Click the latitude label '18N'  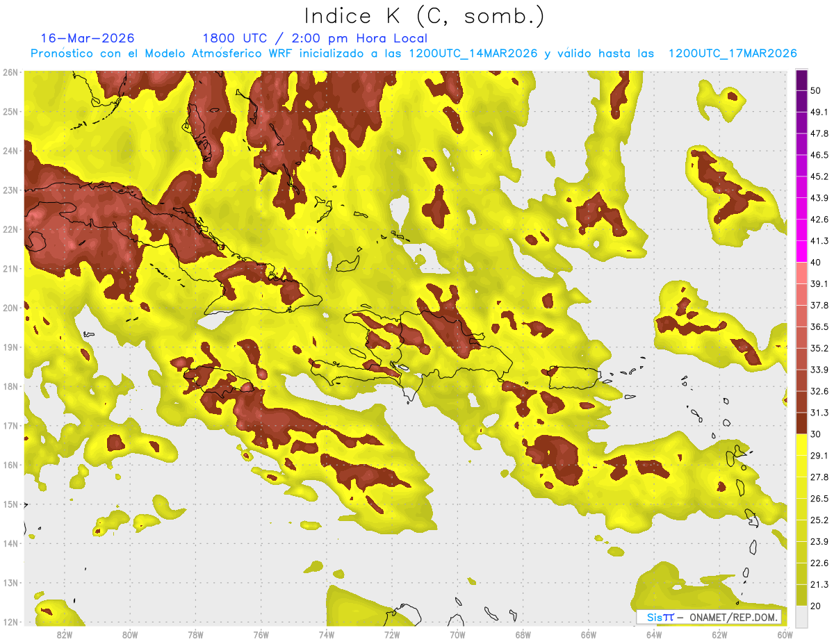coord(10,386)
